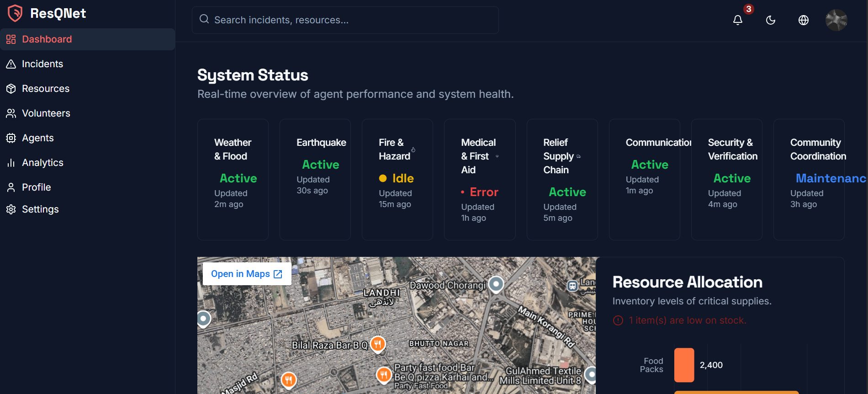The height and width of the screenshot is (394, 868).
Task: Open the user avatar menu
Action: point(836,20)
